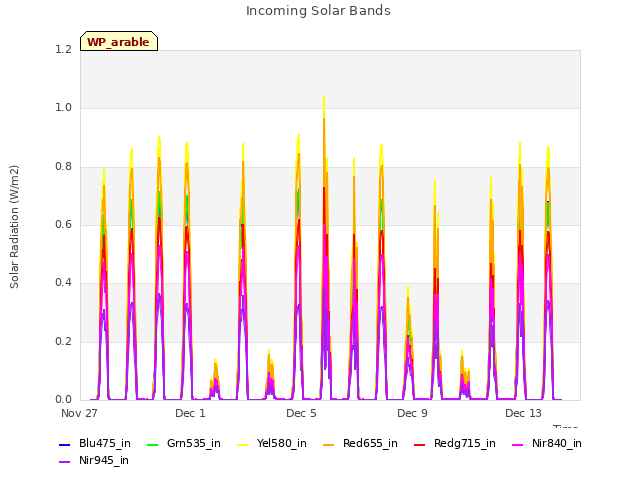640x480 pixels.
Task: Click the Solar Radiation (W/m2) axis label
Action: click(14, 227)
